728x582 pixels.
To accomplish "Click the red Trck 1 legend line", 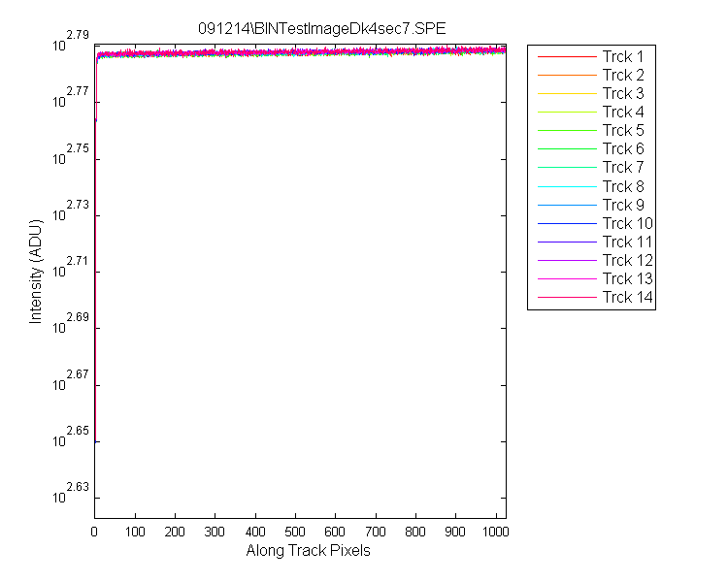I will coord(567,56).
